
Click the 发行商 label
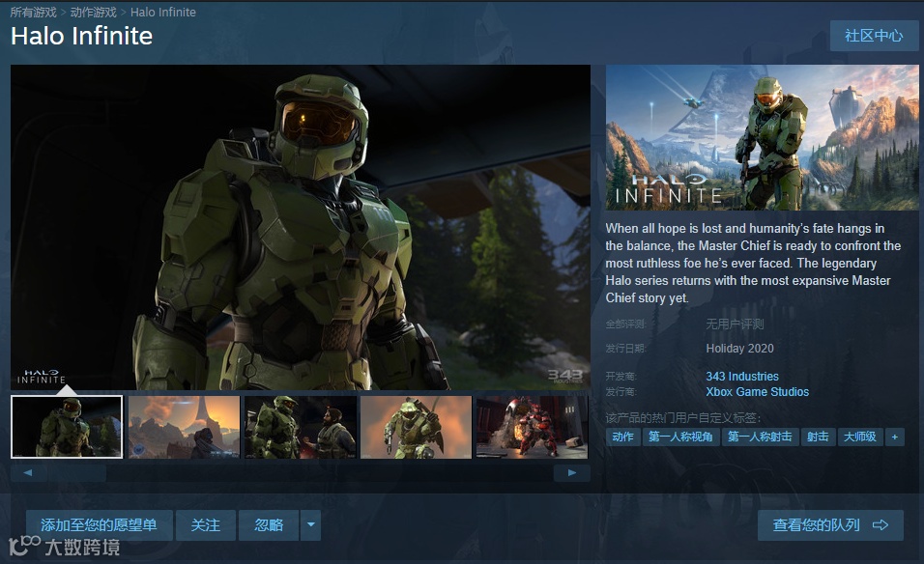coord(621,391)
